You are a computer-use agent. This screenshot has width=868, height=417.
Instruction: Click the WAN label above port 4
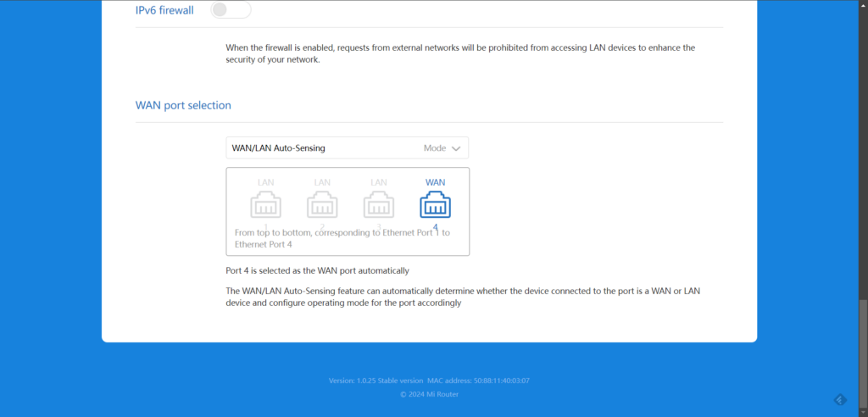[435, 182]
